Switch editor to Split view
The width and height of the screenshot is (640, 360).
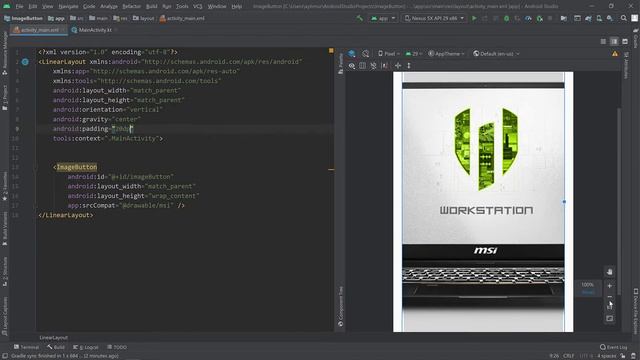(x=614, y=42)
